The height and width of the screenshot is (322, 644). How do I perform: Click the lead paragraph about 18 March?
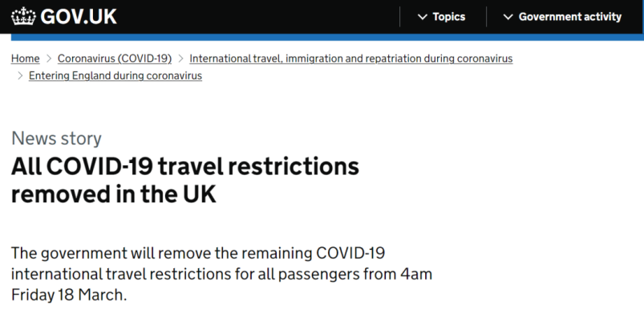222,274
